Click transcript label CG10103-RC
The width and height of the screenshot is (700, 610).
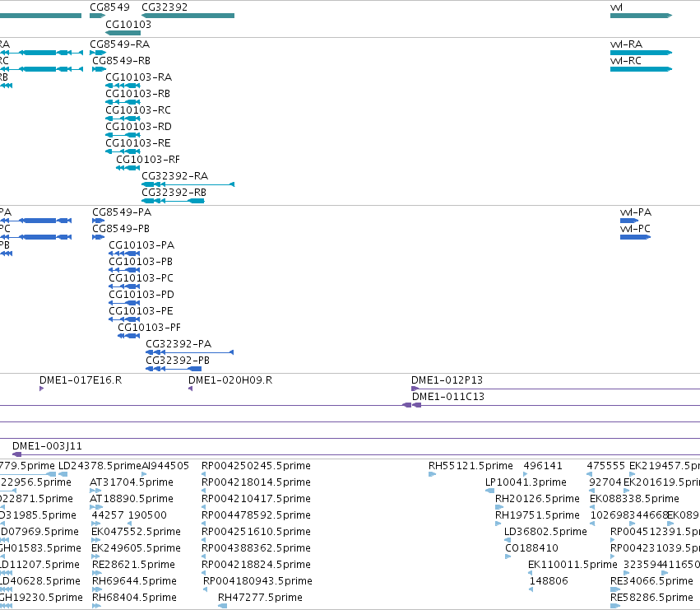(x=138, y=110)
